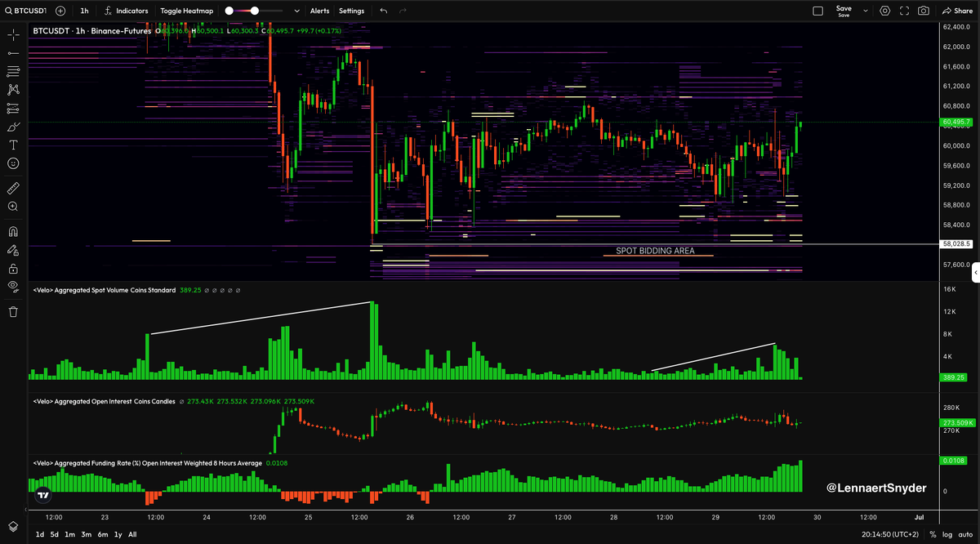Toggle percent scale with % button

coord(933,534)
